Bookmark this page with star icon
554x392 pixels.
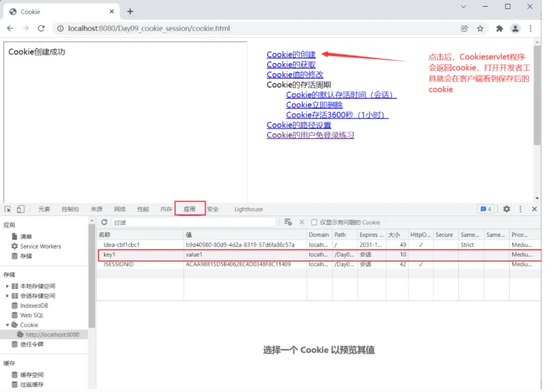coord(480,29)
